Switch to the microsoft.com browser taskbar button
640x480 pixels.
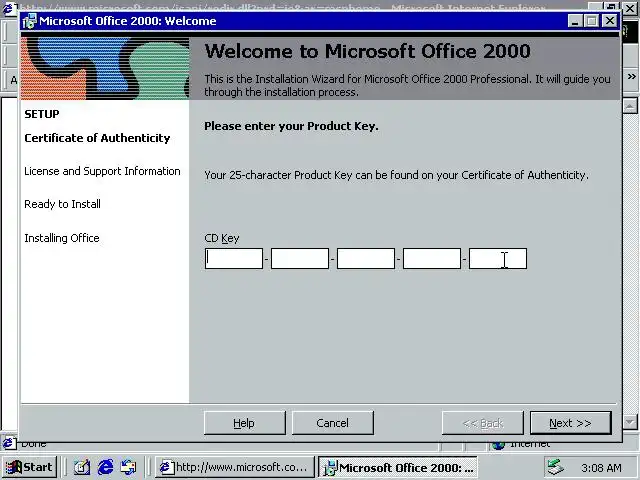(235, 467)
